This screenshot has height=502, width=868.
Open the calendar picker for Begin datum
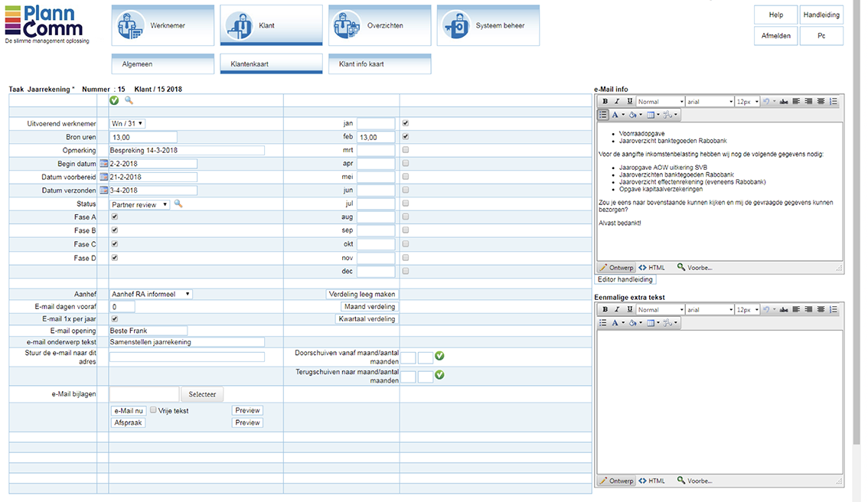point(104,164)
